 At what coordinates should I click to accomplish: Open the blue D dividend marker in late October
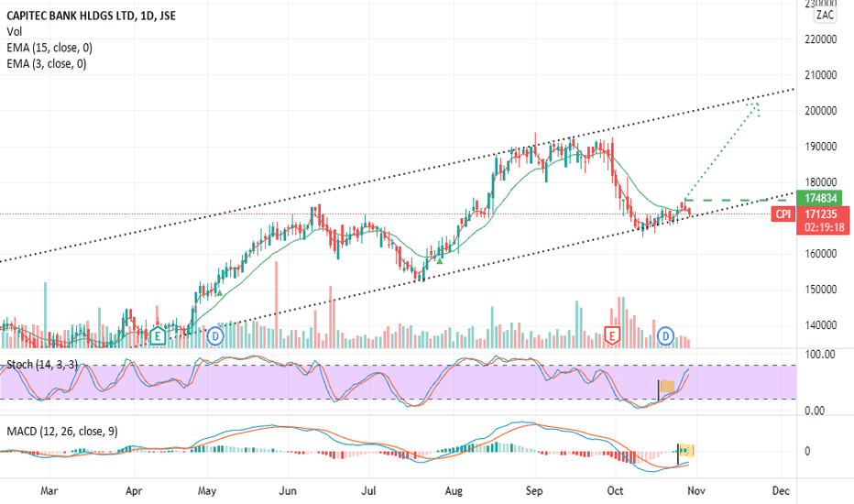(x=665, y=336)
